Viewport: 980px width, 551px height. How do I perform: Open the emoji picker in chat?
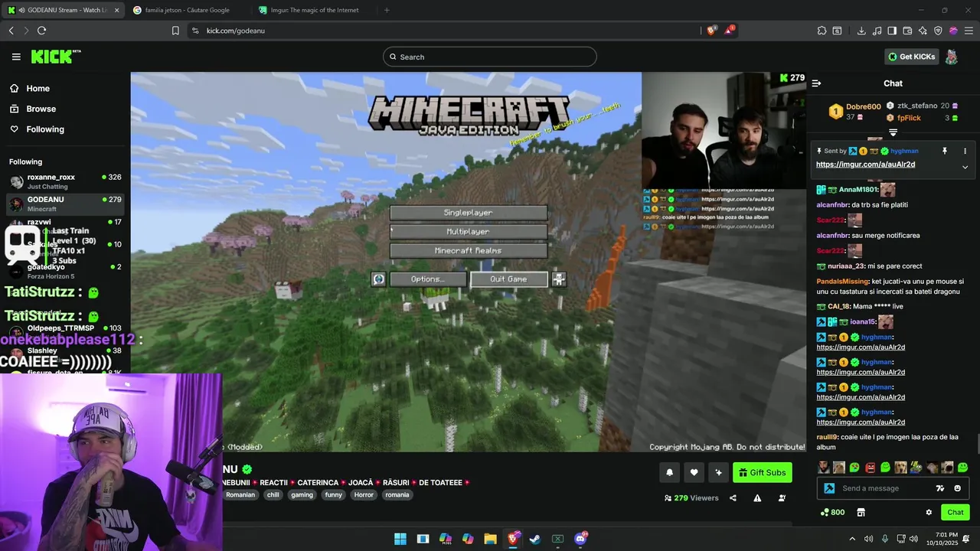(957, 488)
